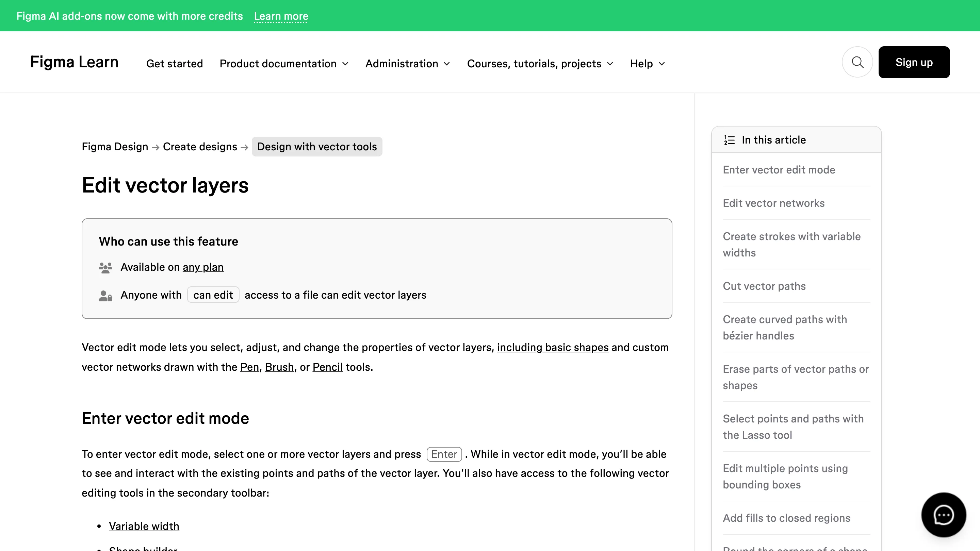Viewport: 980px width, 551px height.
Task: Click the Sign up button
Action: coord(914,62)
